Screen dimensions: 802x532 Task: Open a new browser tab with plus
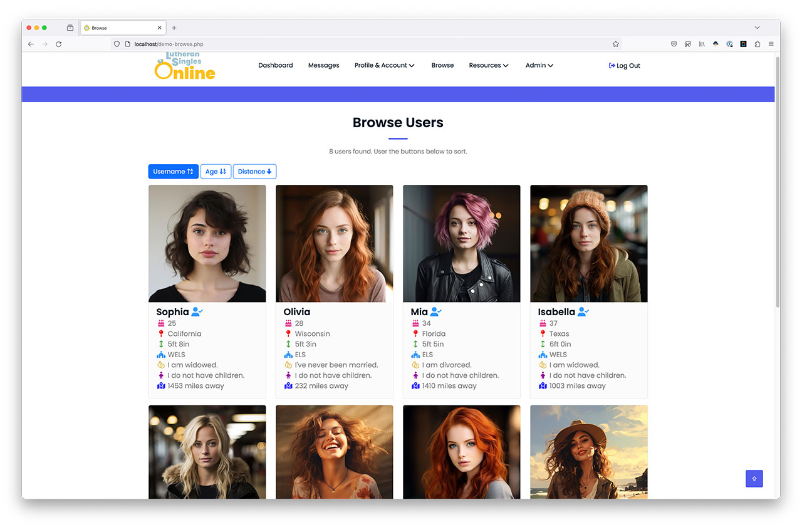[174, 28]
